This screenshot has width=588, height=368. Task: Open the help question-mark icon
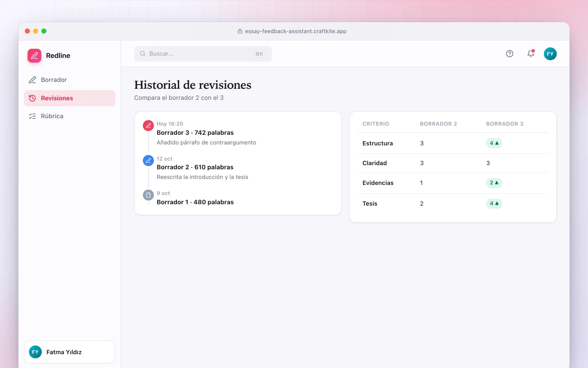coord(509,54)
